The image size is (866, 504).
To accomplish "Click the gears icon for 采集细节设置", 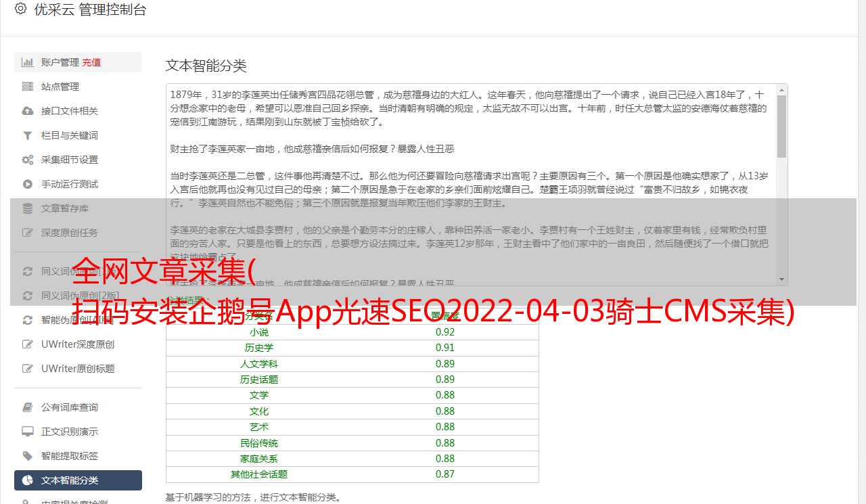I will tap(28, 160).
